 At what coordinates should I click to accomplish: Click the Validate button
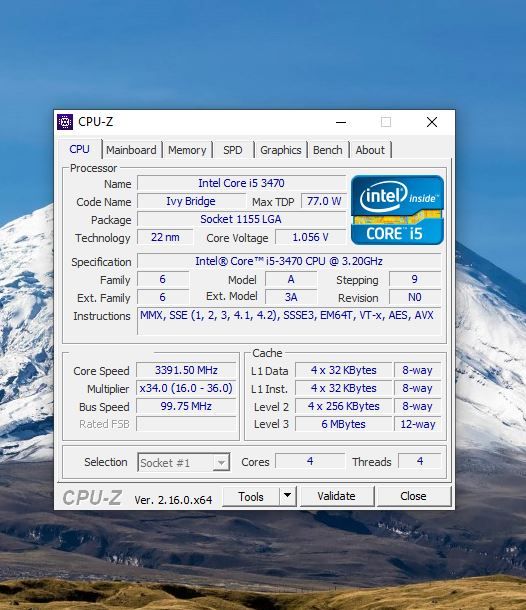pyautogui.click(x=337, y=496)
